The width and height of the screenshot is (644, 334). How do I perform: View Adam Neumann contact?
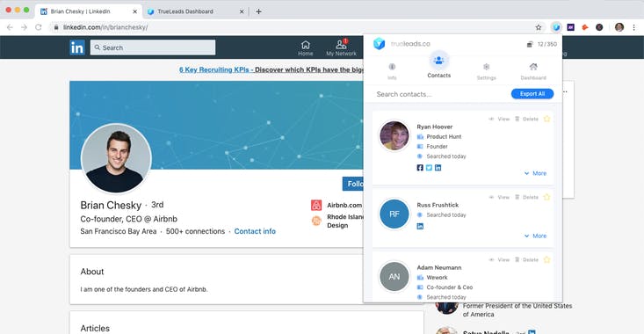pyautogui.click(x=499, y=259)
